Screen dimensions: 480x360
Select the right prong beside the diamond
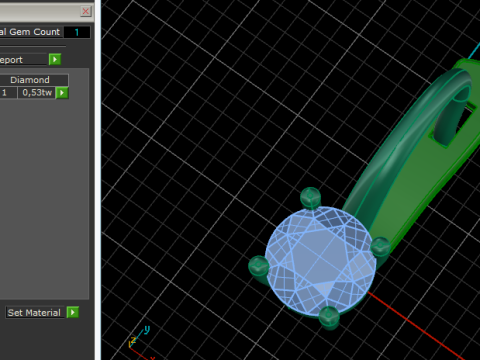pyautogui.click(x=380, y=247)
